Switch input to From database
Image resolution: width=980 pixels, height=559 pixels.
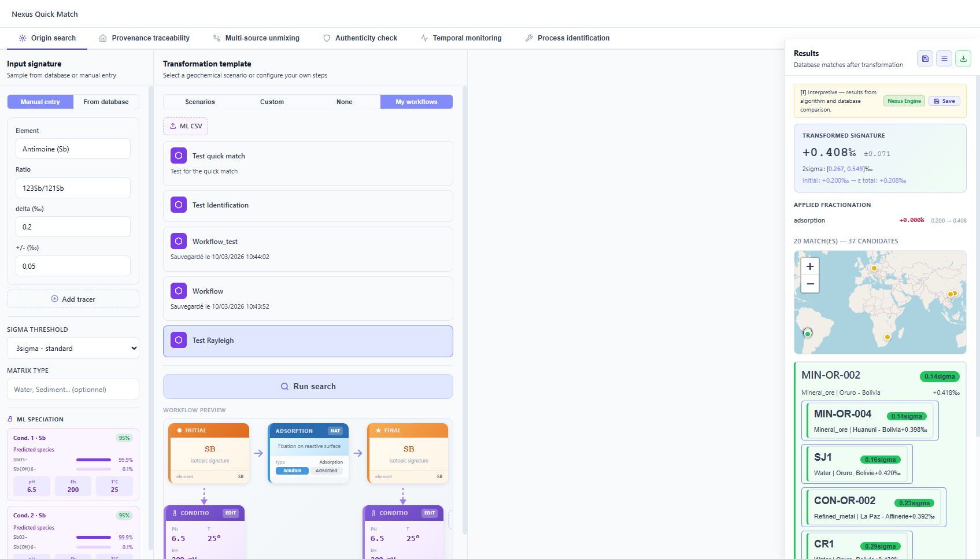click(106, 102)
